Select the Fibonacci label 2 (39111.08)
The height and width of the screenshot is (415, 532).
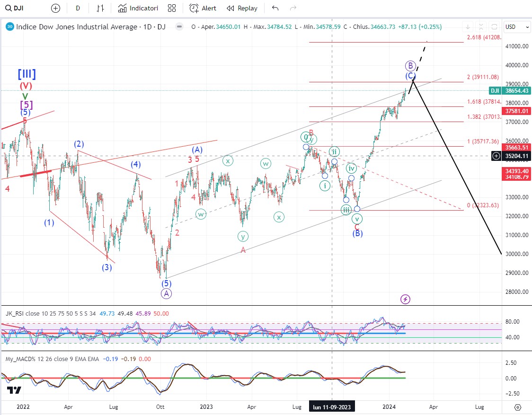tap(483, 77)
